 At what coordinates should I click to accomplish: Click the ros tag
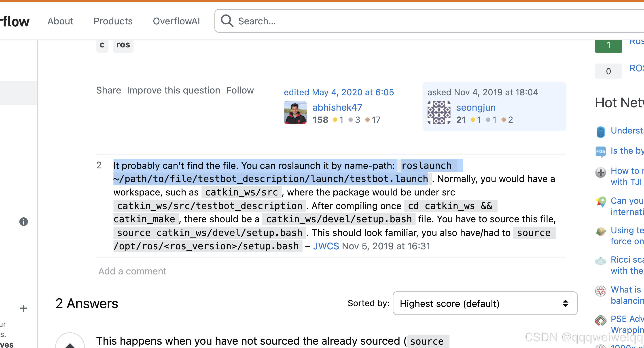(123, 45)
